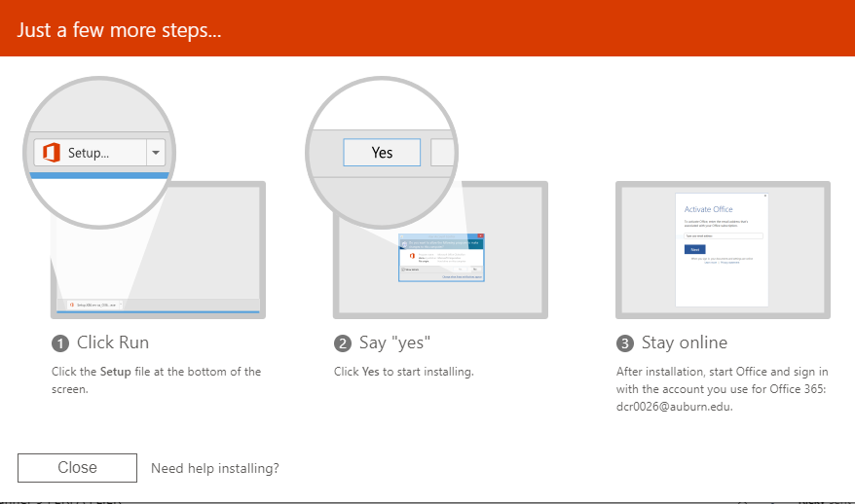Click the Office logo in the Setup illustration
Screen dimensions: 855x504
tap(52, 153)
